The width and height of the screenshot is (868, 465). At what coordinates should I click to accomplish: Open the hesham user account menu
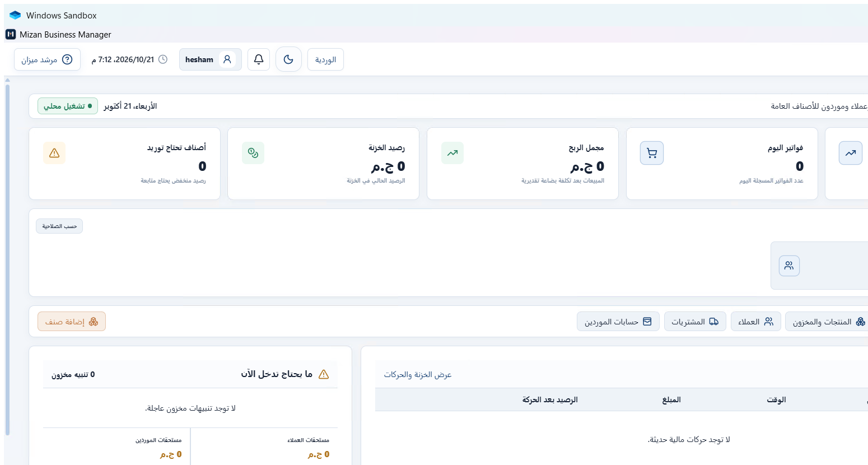pyautogui.click(x=211, y=59)
